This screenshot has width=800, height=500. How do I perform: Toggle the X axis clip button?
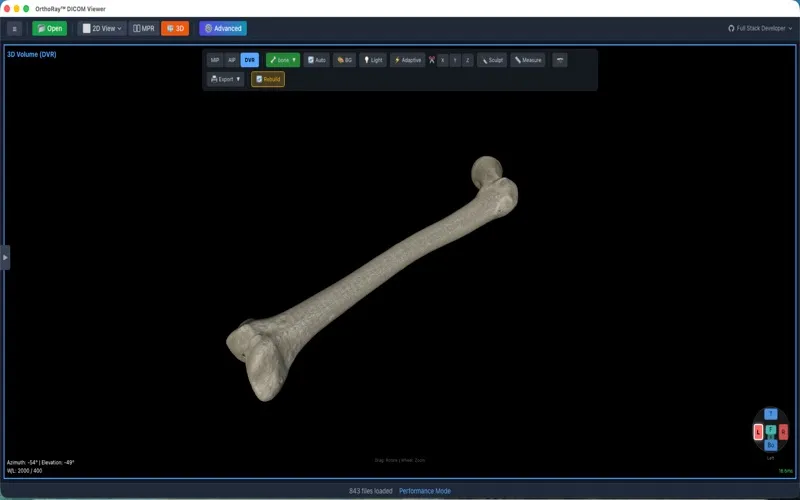[442, 60]
